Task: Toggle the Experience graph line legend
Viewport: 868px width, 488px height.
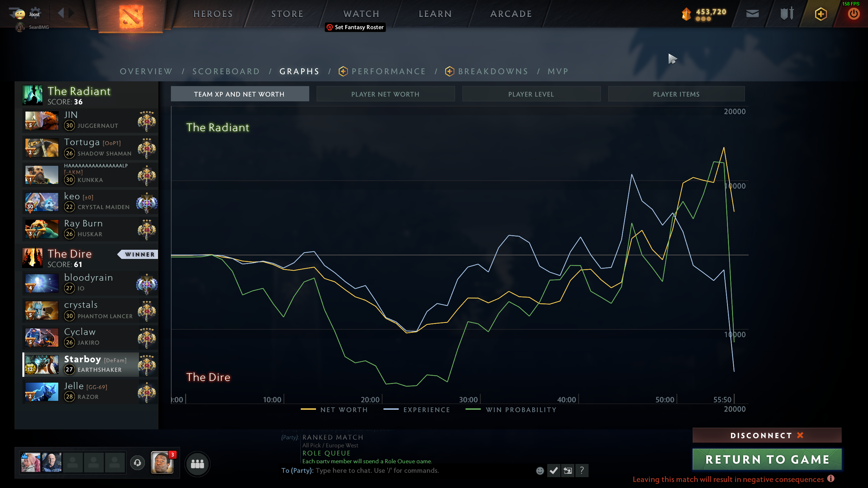Action: pos(417,410)
